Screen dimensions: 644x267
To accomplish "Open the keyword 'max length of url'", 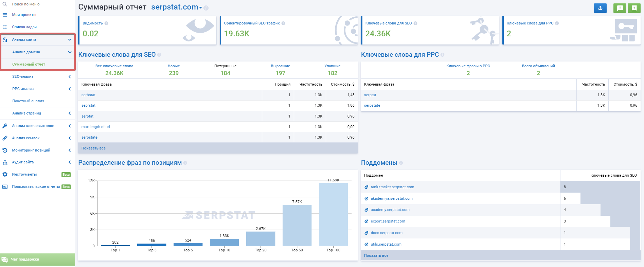I will [95, 127].
